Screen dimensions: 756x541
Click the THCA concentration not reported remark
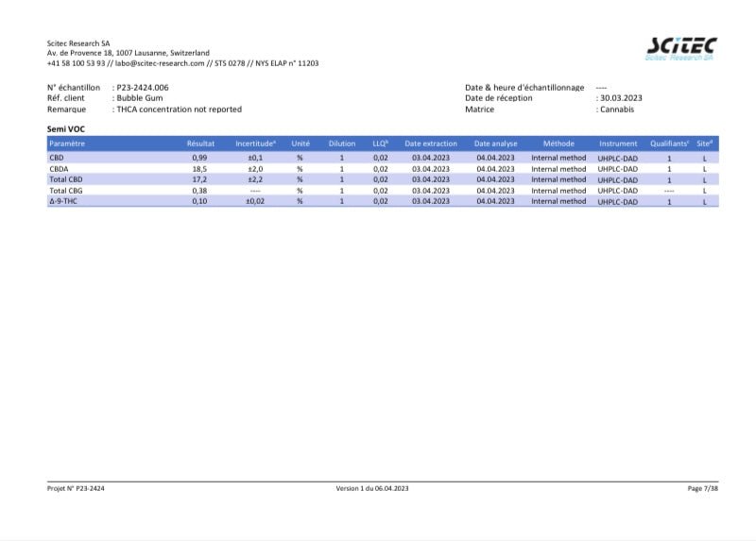179,110
